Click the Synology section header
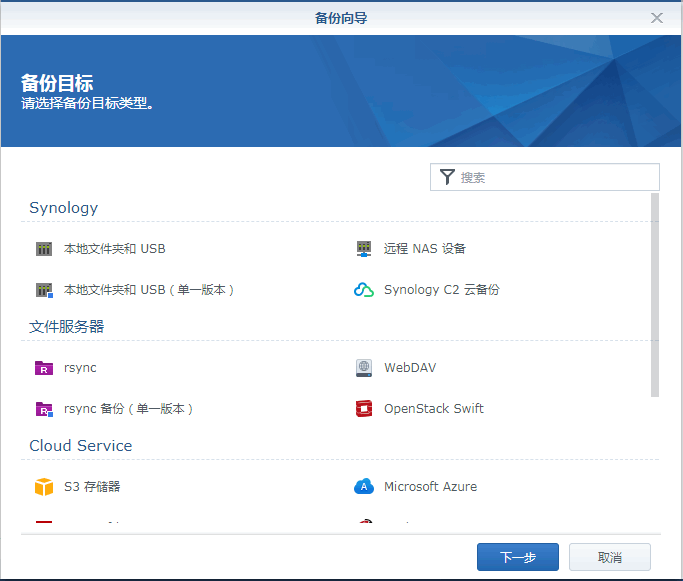Viewport: 683px width, 581px height. [x=64, y=208]
